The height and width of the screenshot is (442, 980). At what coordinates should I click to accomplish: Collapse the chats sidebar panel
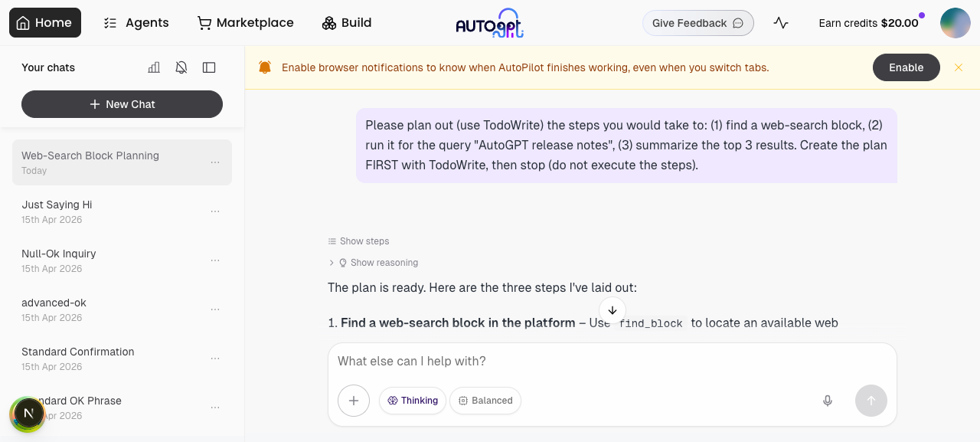209,67
